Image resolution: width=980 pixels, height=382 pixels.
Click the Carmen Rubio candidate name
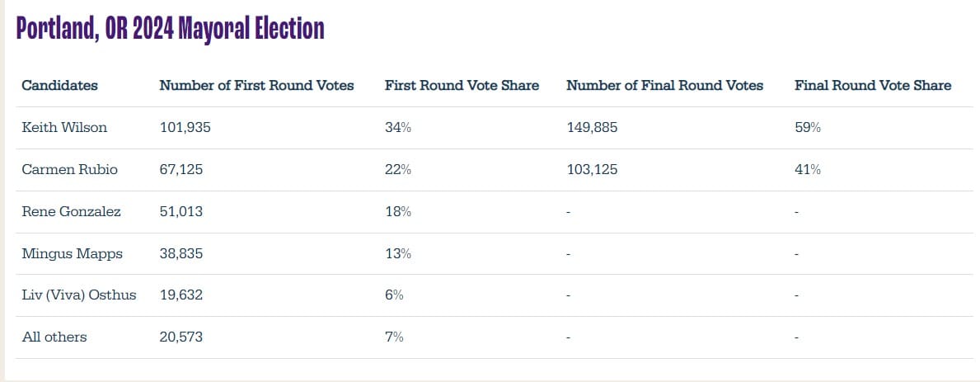(x=69, y=170)
